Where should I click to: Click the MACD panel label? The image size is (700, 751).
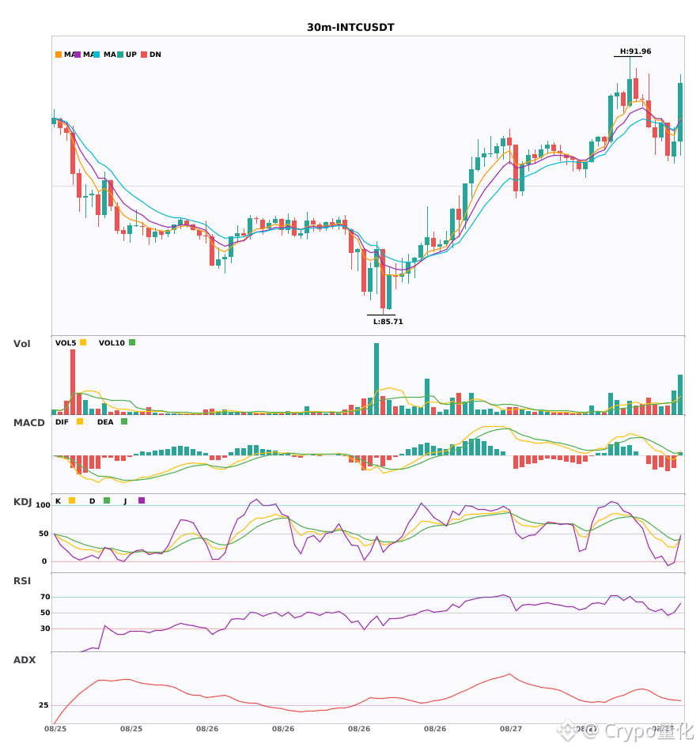28,422
